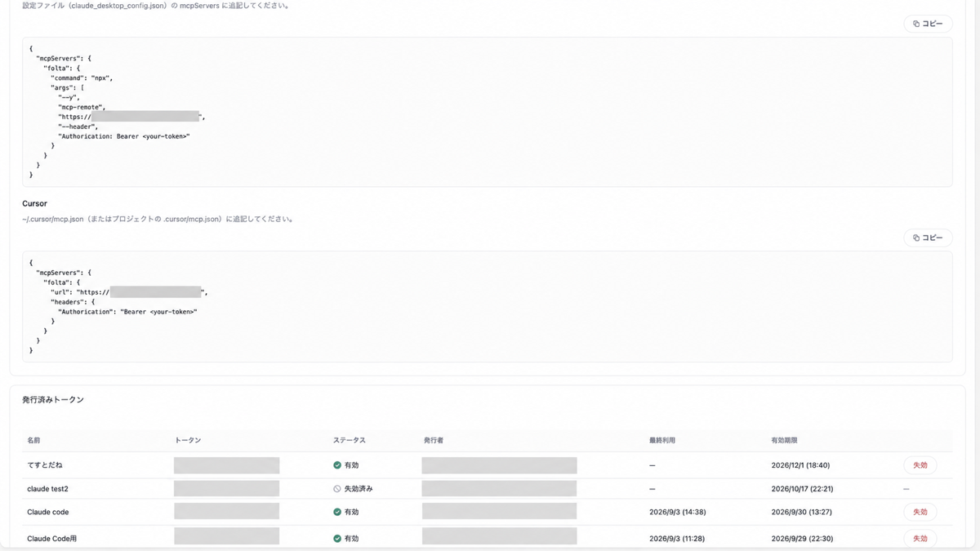980x551 pixels.
Task: Click 失効 button in the Claude code row
Action: pyautogui.click(x=920, y=512)
